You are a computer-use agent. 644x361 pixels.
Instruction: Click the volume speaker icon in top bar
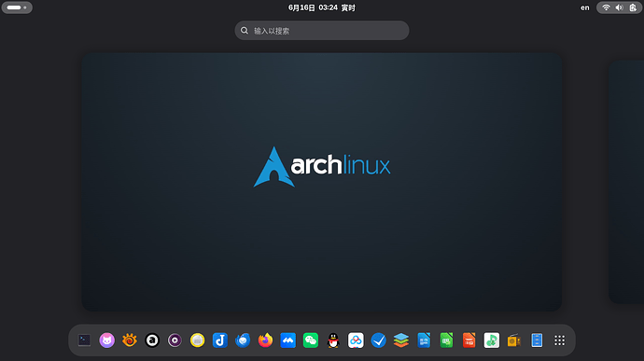(x=620, y=7)
